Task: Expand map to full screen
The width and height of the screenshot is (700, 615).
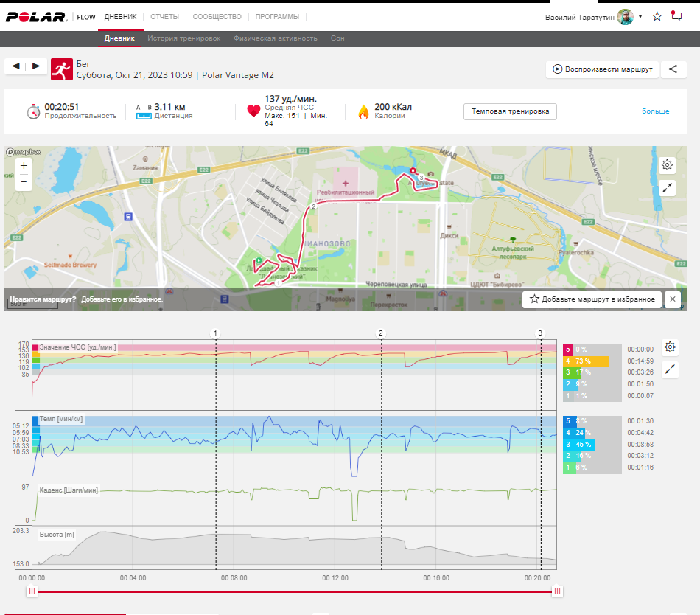Action: [x=667, y=188]
